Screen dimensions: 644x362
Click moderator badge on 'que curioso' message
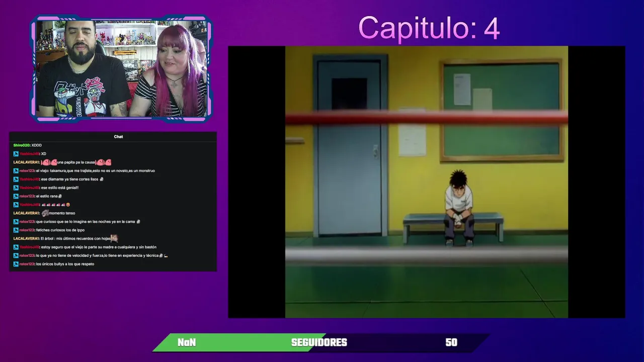point(16,222)
